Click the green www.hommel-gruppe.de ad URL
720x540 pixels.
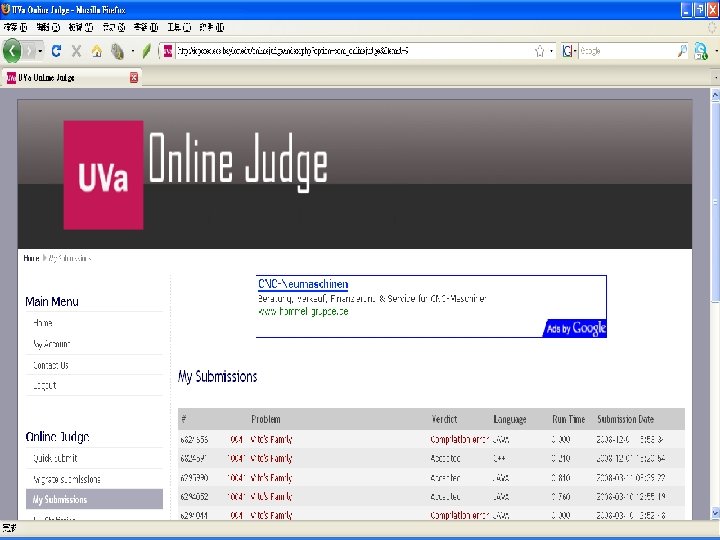tap(303, 311)
